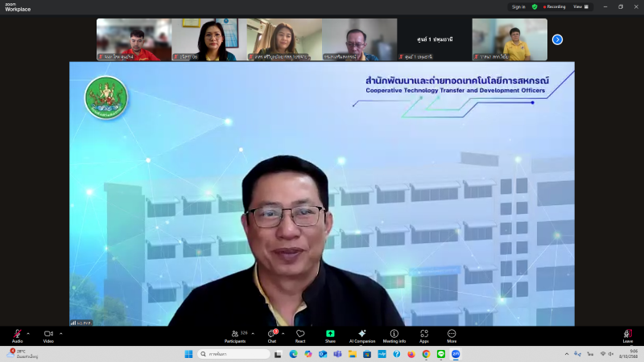Unmute the Audio microphone button
The image size is (644, 362).
coord(17,334)
